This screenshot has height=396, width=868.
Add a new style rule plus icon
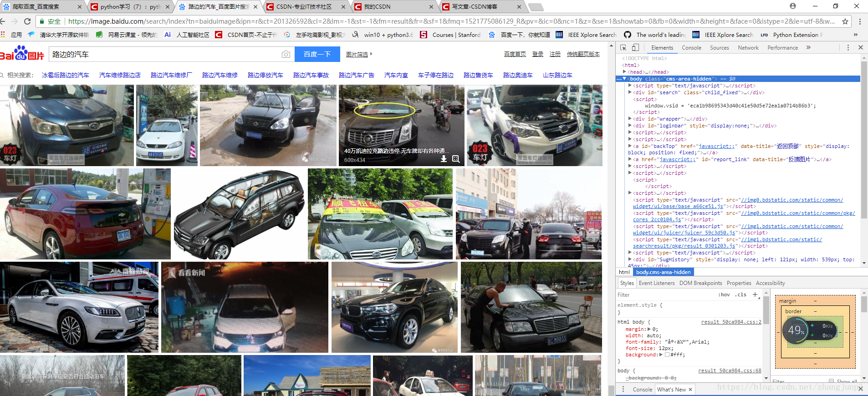[755, 294]
